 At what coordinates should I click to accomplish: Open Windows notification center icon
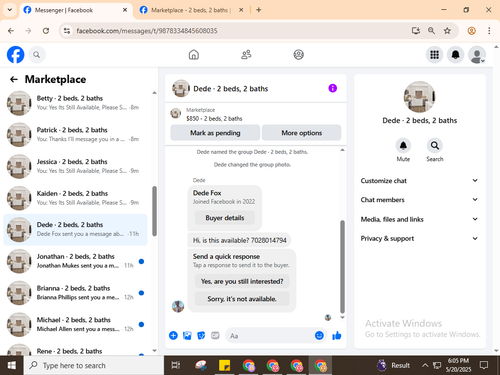pyautogui.click(x=484, y=365)
